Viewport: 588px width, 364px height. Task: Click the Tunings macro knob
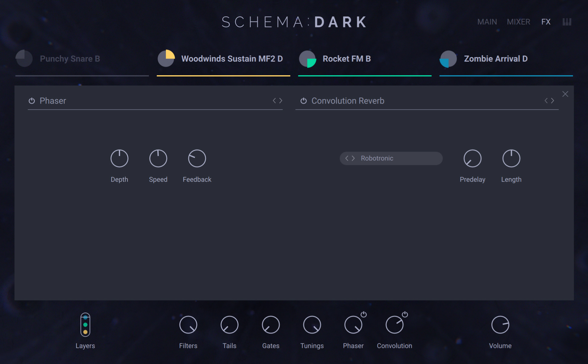click(x=312, y=325)
